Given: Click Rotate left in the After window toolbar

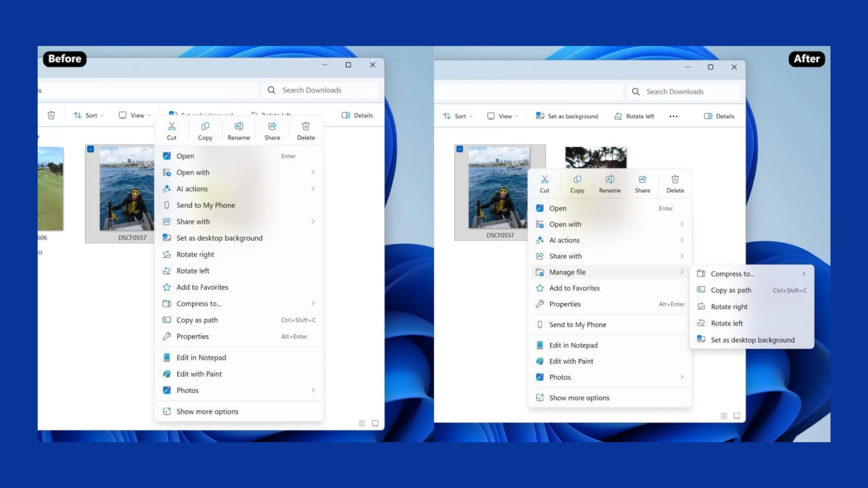Looking at the screenshot, I should click(x=634, y=116).
